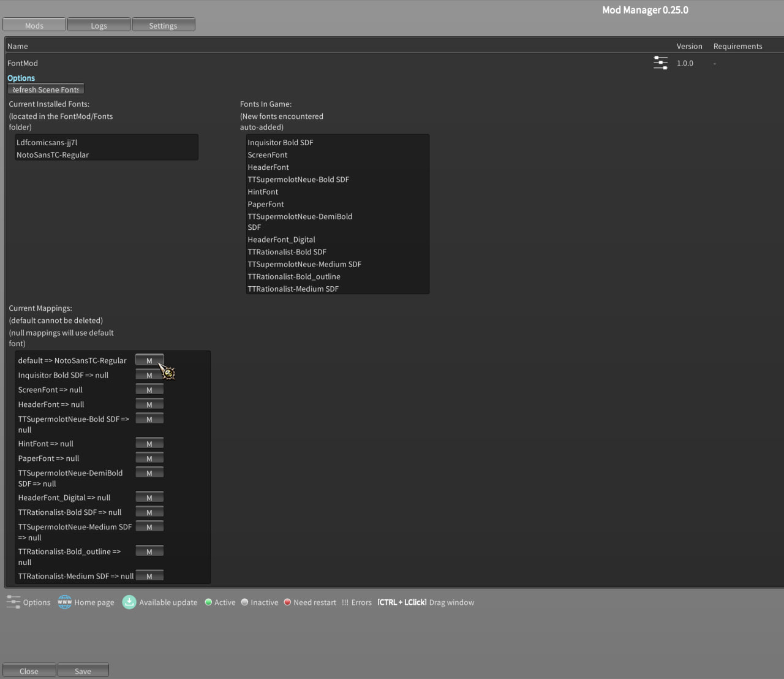Select HintFont in game fonts list

pos(263,191)
